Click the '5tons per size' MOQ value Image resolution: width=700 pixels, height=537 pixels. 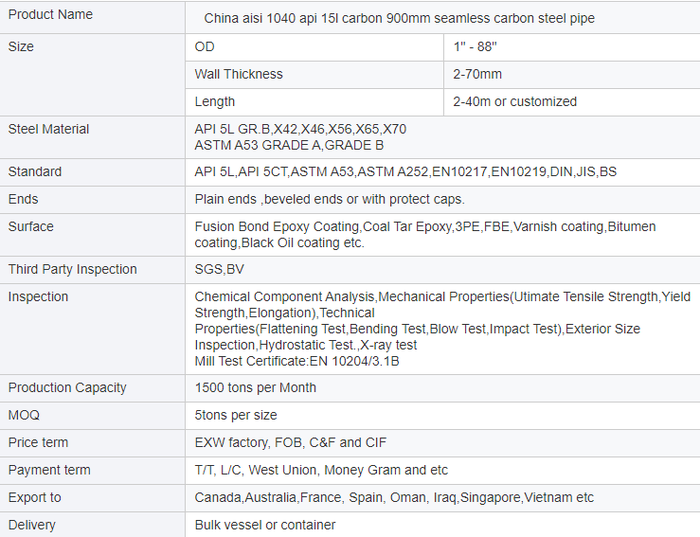coord(235,415)
